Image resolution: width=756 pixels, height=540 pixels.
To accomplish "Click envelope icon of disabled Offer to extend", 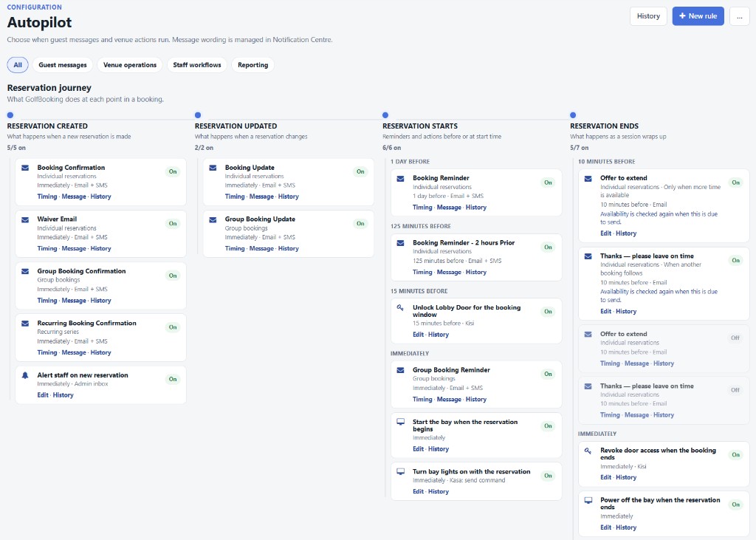I will tap(588, 334).
